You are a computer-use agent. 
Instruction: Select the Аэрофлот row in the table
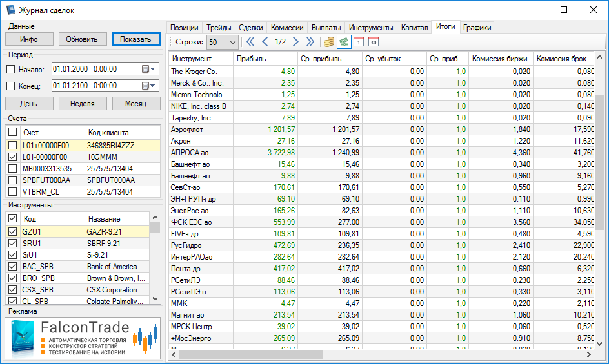[x=382, y=129]
